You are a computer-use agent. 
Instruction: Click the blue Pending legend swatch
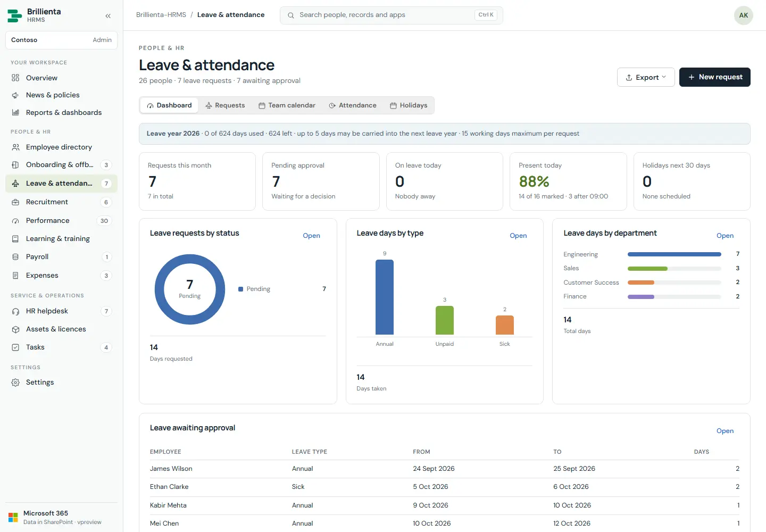coord(240,289)
